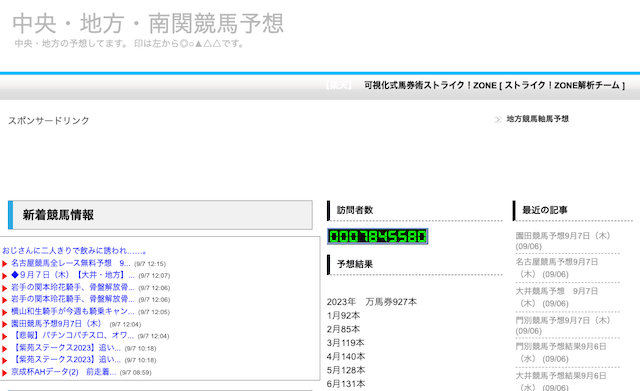Click the green visitor counter image

(378, 236)
